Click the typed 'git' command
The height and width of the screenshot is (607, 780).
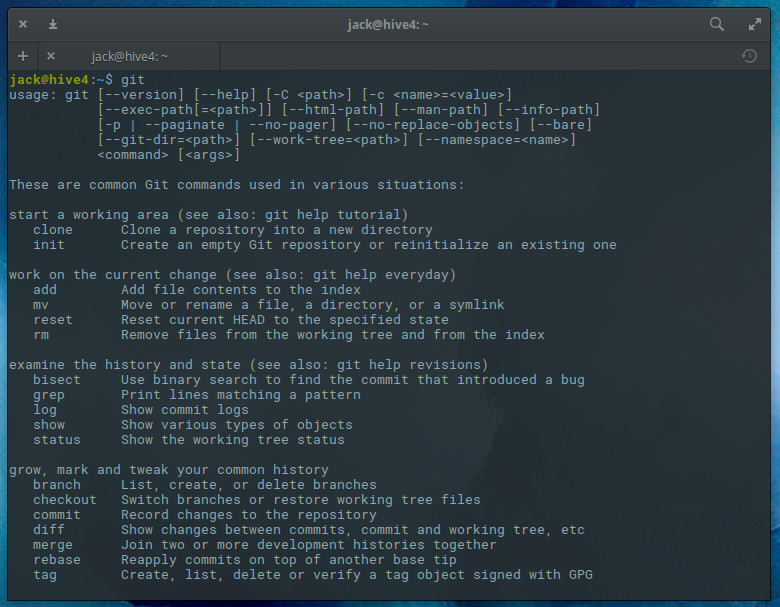(133, 80)
